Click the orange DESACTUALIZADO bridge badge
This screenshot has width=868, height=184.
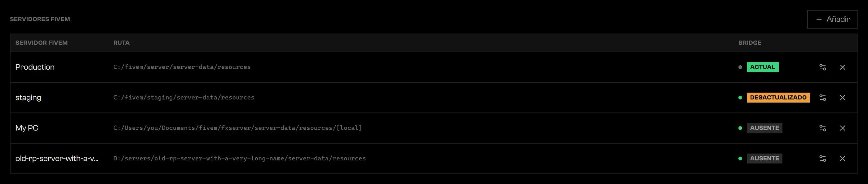coord(778,97)
